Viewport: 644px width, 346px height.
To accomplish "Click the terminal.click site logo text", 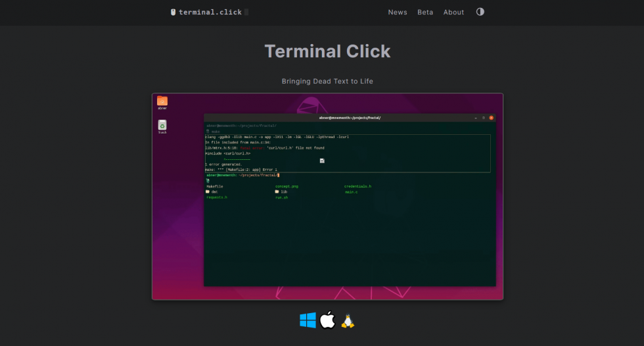I will (x=210, y=12).
